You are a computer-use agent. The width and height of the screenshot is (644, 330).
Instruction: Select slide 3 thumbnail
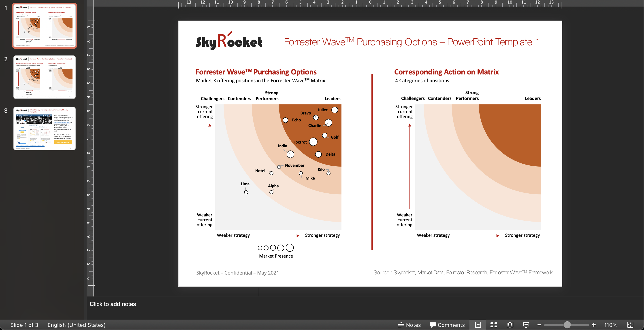tap(45, 128)
